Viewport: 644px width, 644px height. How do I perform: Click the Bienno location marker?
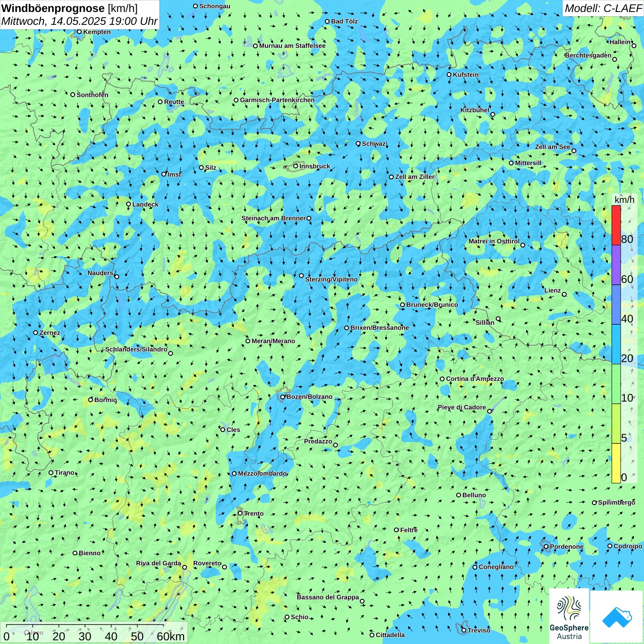coord(75,553)
